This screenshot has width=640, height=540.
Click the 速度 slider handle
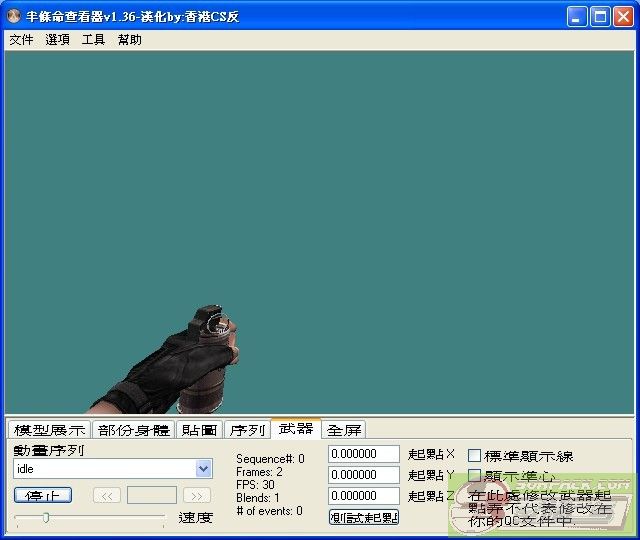coord(46,518)
